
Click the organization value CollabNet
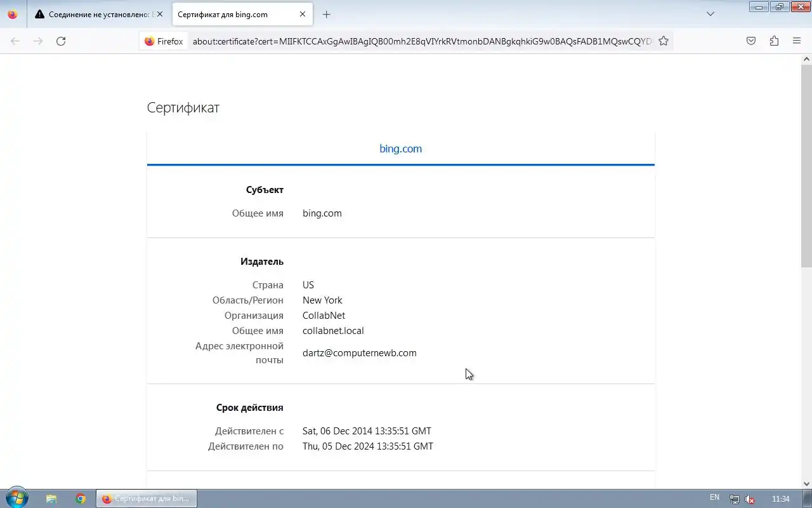pyautogui.click(x=324, y=316)
